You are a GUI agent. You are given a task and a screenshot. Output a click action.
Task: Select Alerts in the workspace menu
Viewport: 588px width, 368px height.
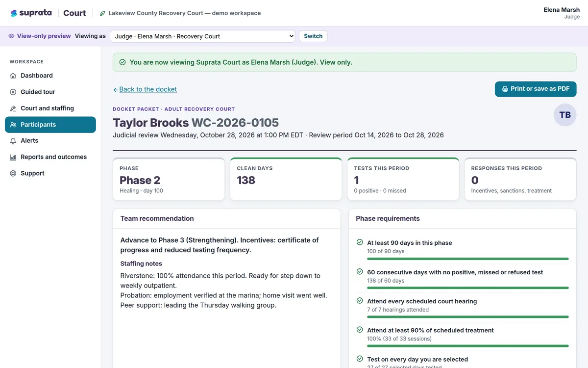(50, 141)
